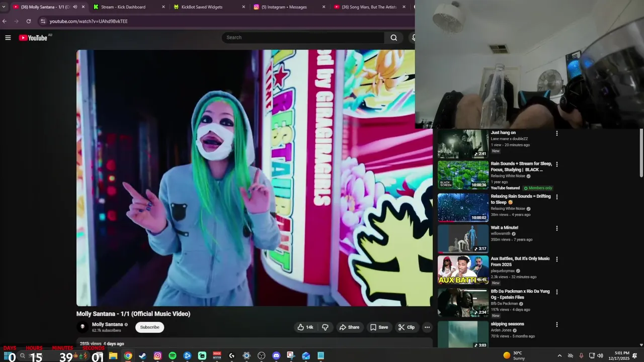This screenshot has height=362, width=644.
Task: Open Discord from the taskbar
Action: click(276, 356)
